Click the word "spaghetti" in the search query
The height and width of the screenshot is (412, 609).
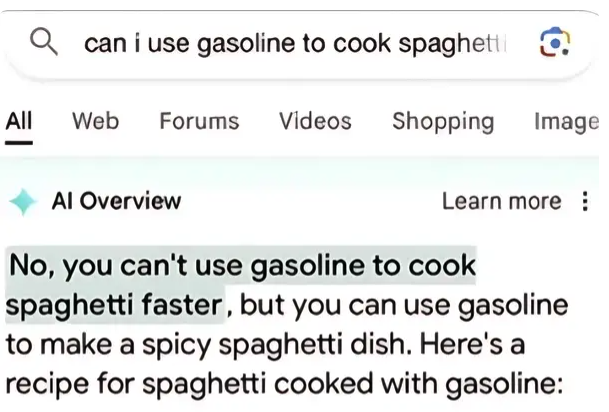tap(453, 44)
